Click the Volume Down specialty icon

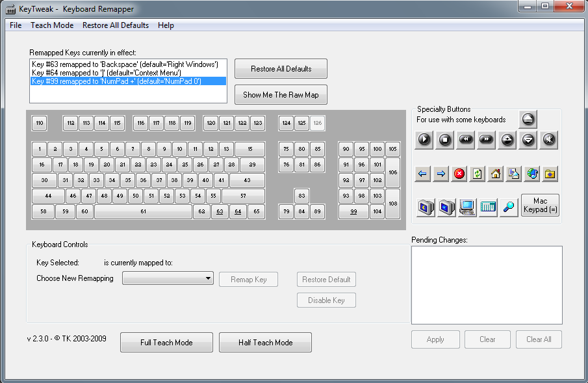coord(528,140)
